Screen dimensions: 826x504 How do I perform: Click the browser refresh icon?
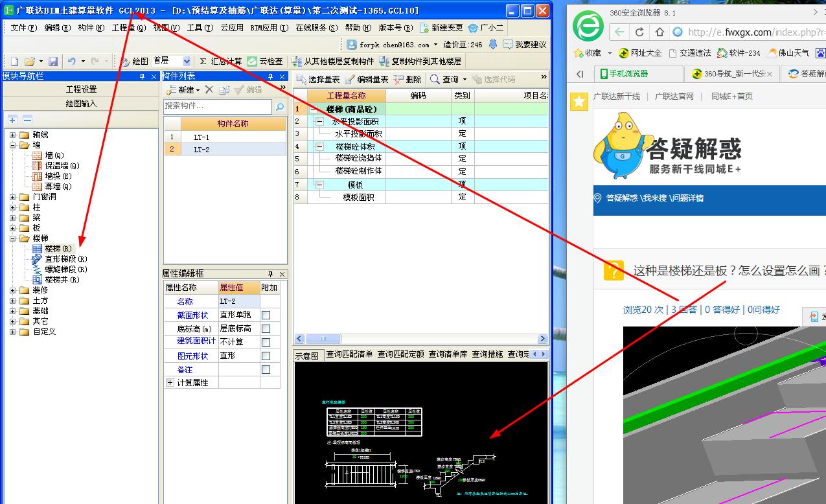(x=639, y=32)
